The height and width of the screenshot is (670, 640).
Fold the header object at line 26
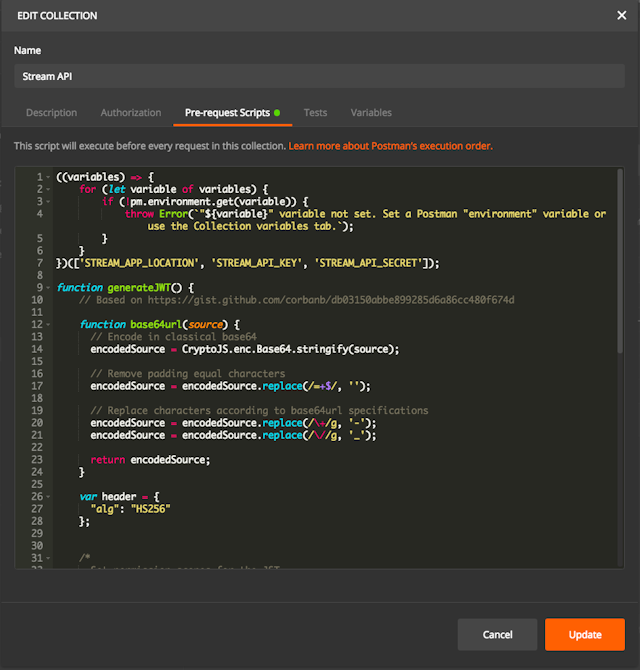click(47, 497)
